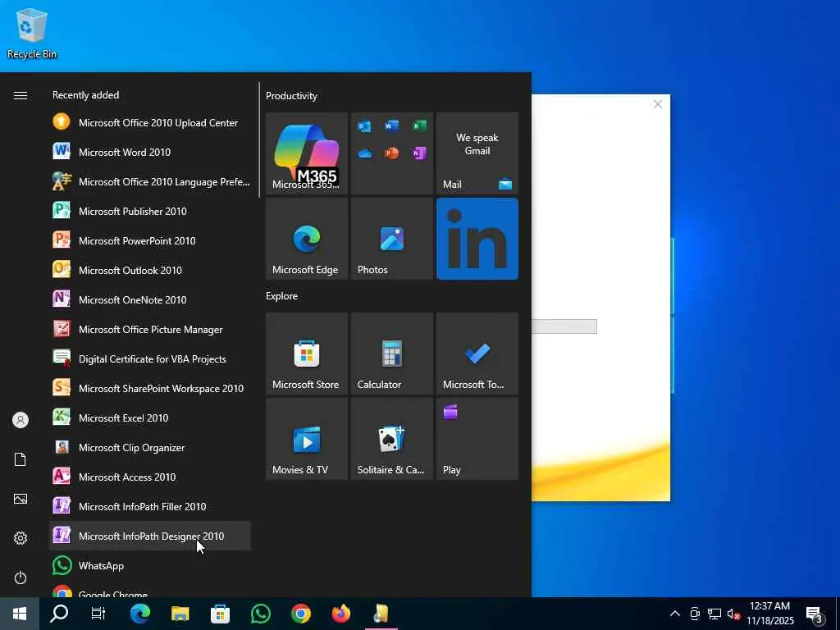Close the background splash window

pyautogui.click(x=658, y=104)
